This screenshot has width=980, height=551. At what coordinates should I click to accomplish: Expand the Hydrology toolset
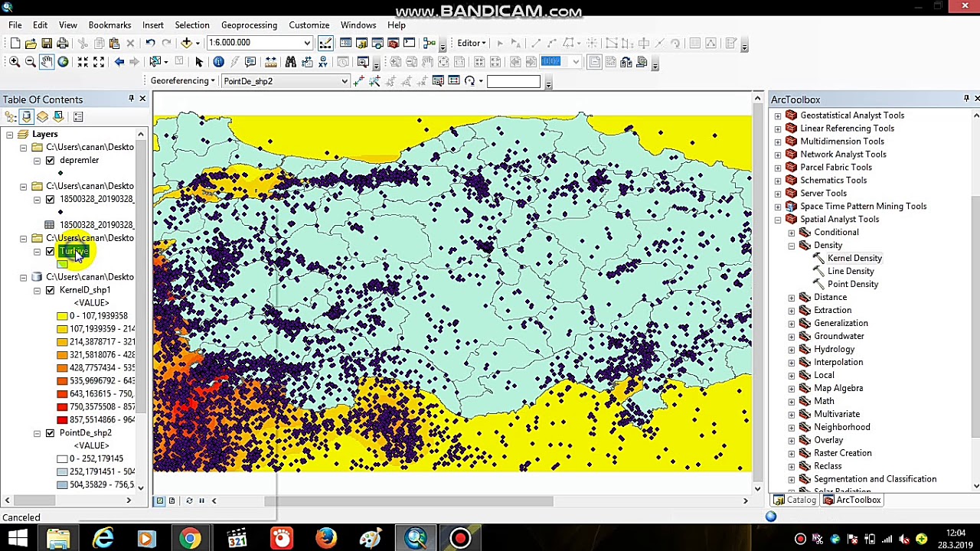[x=791, y=350]
